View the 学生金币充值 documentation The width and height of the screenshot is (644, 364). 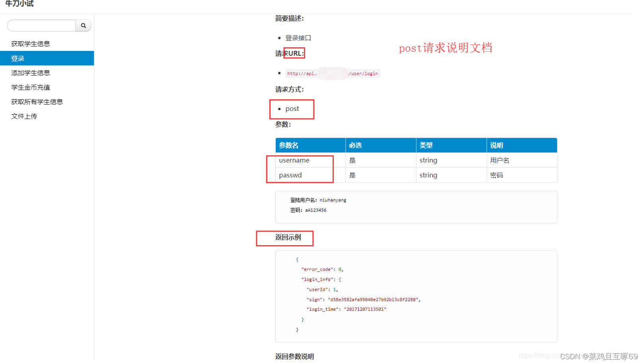click(30, 87)
